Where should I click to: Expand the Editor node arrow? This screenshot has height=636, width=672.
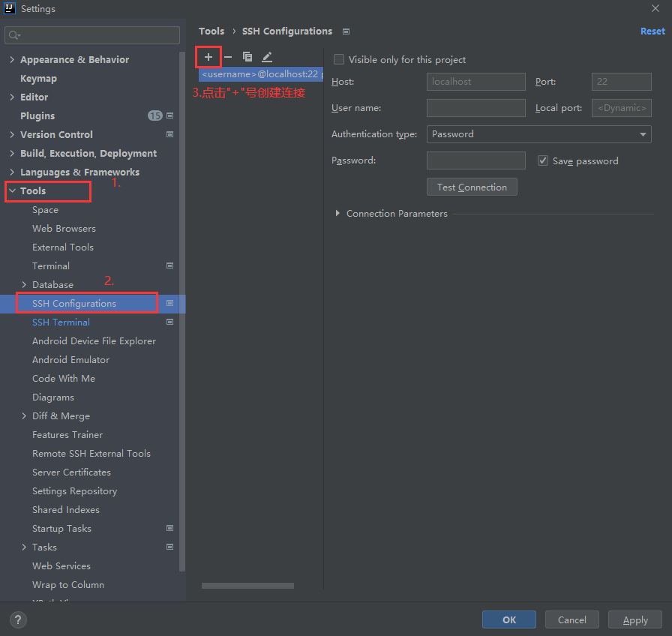click(x=12, y=97)
